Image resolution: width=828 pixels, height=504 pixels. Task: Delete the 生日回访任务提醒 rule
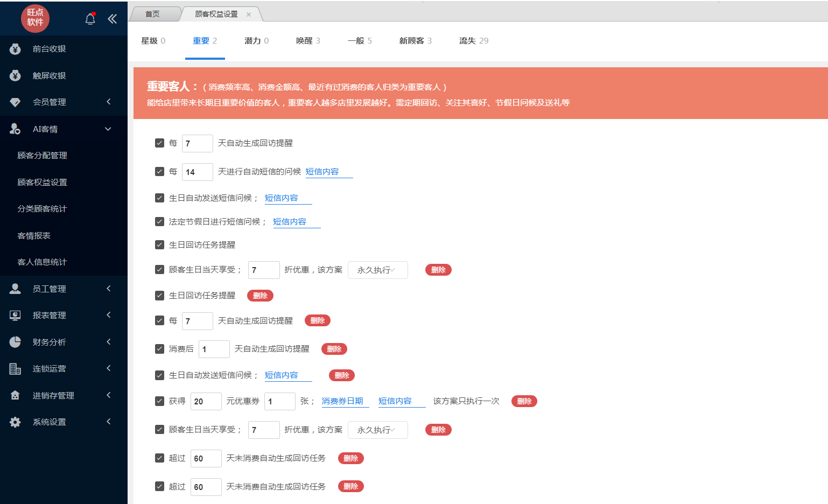click(x=261, y=296)
